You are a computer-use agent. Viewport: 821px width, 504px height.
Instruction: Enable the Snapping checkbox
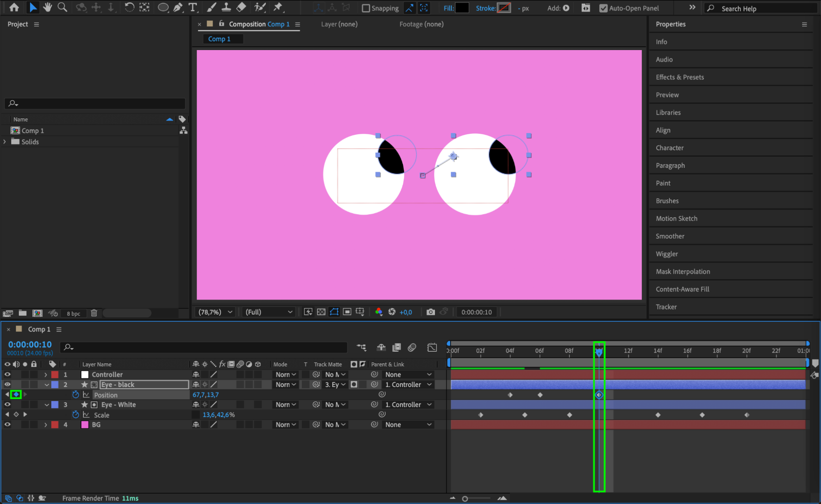pos(366,8)
